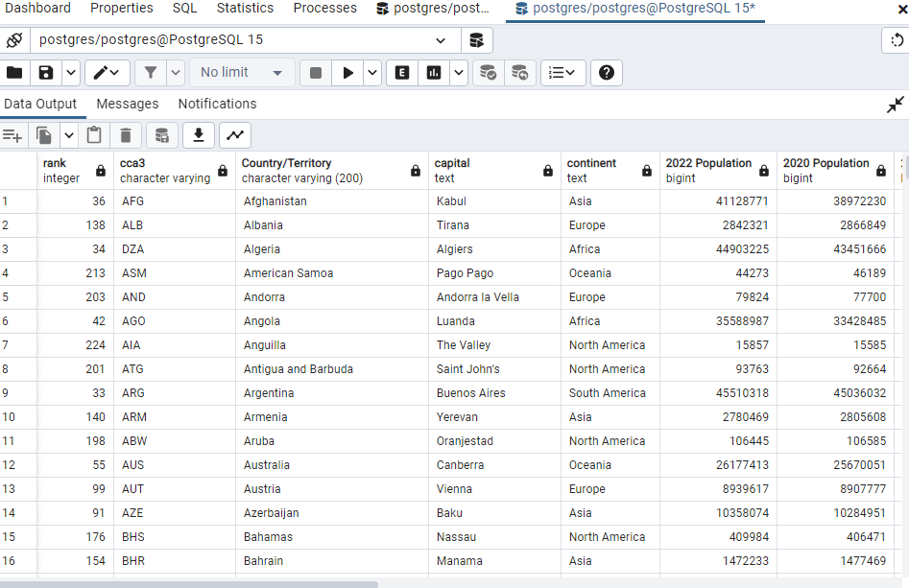
Task: Expand the database connection dropdown
Action: tap(441, 40)
